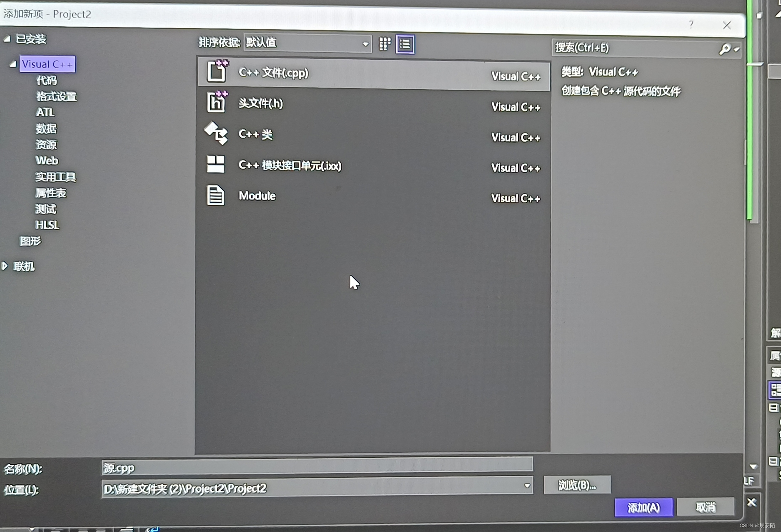Select the 代码 category in tree

pyautogui.click(x=47, y=80)
